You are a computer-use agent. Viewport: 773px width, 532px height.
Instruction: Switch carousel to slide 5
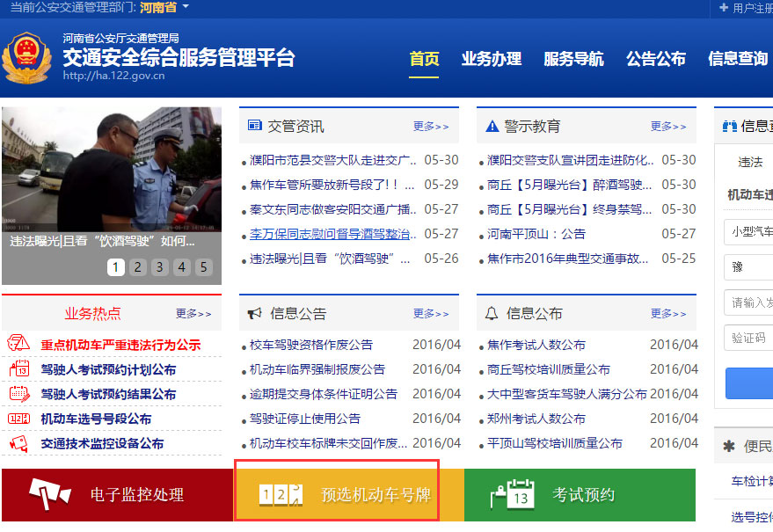(x=203, y=267)
